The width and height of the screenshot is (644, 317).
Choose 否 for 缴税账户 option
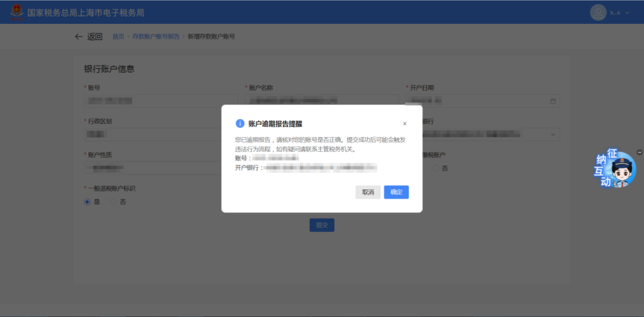435,169
